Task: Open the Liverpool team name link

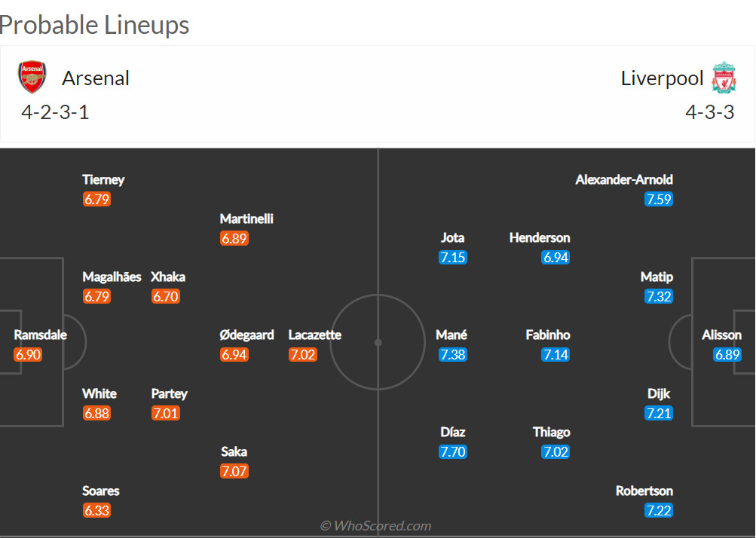Action: (x=662, y=78)
